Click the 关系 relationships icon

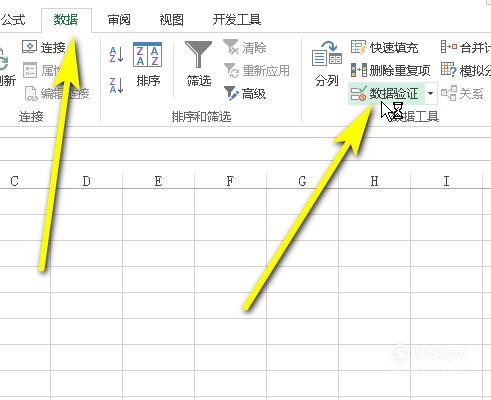point(449,93)
